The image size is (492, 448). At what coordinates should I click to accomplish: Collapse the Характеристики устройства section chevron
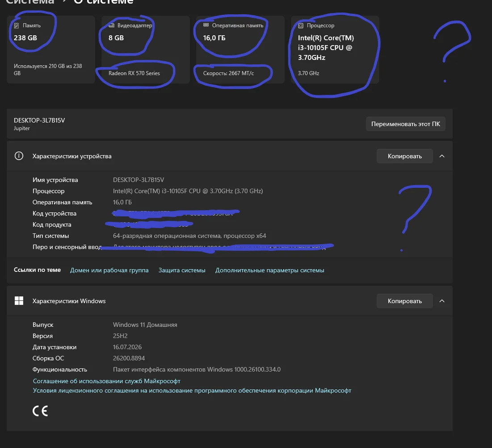coord(442,156)
